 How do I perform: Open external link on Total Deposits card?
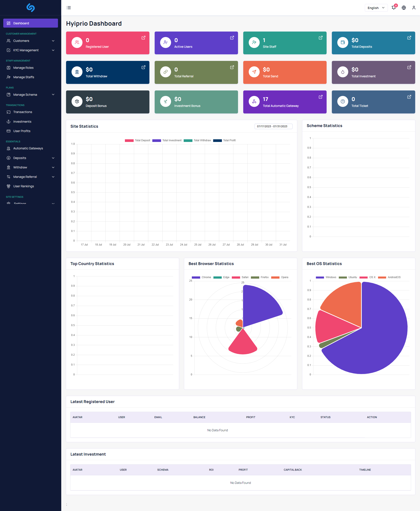click(x=409, y=38)
